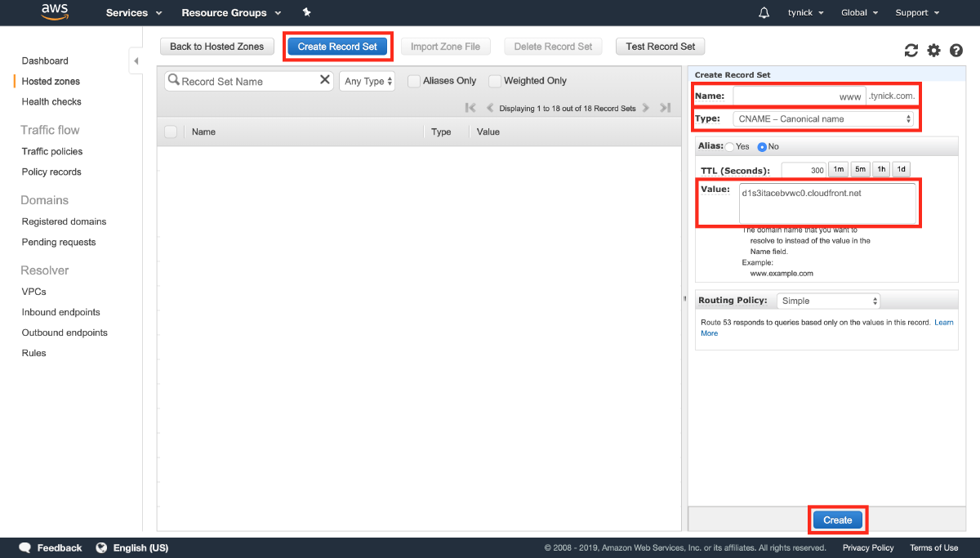The image size is (980, 558).
Task: Focus the Record Set Name search field
Action: tap(249, 81)
